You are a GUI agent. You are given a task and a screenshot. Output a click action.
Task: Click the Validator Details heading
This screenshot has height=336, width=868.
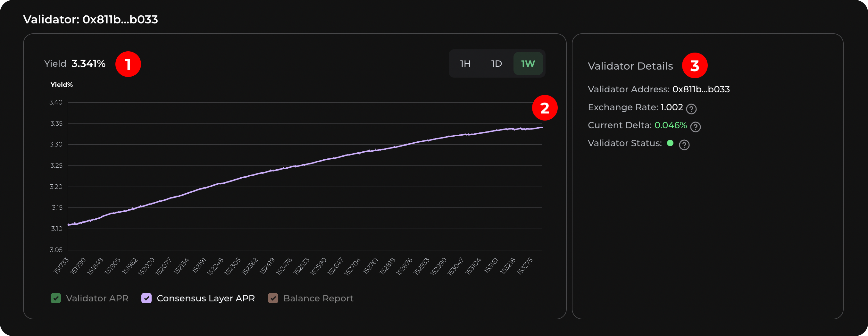[x=630, y=66]
